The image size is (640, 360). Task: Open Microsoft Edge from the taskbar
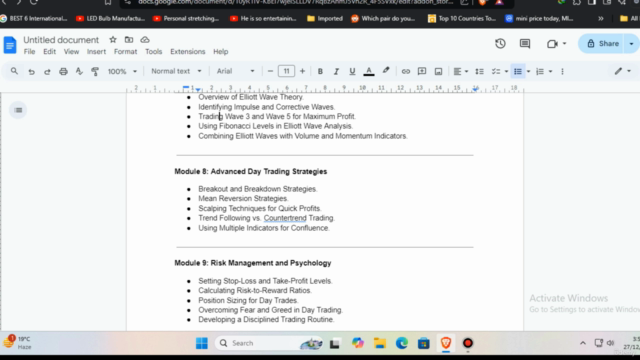pyautogui.click(x=402, y=343)
